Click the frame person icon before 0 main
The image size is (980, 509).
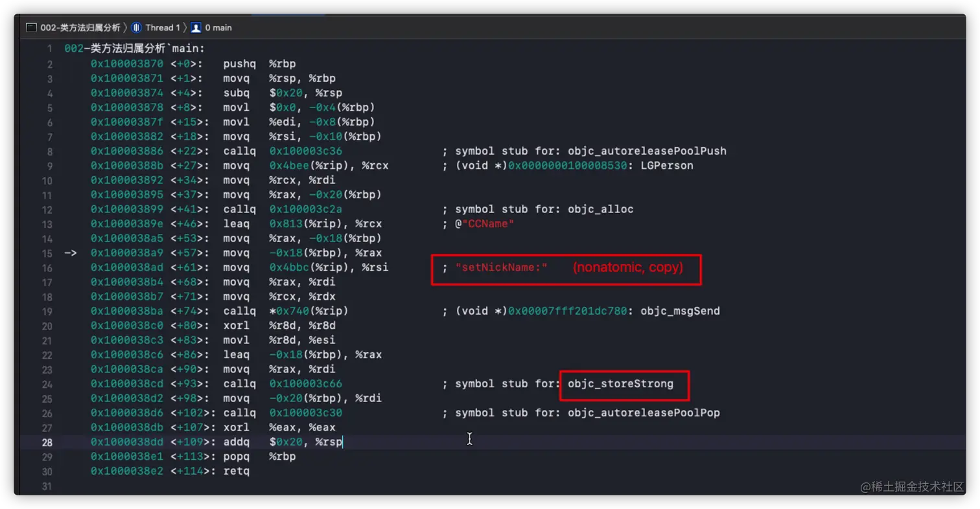tap(196, 28)
